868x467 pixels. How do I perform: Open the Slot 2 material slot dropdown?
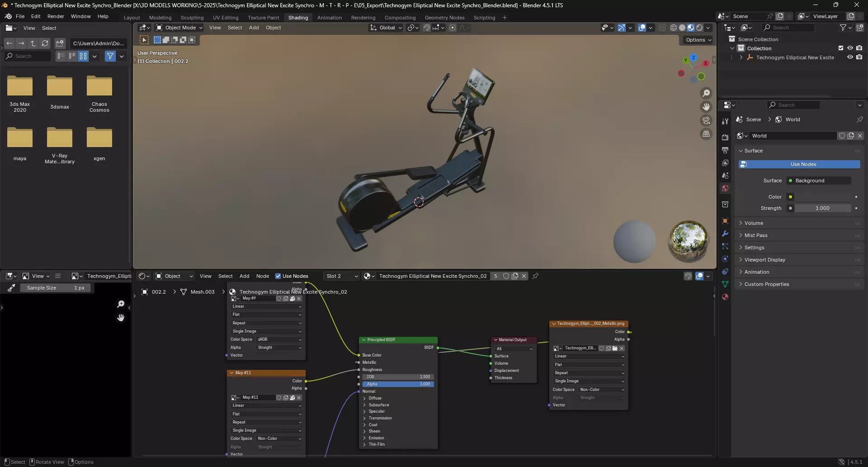point(342,276)
